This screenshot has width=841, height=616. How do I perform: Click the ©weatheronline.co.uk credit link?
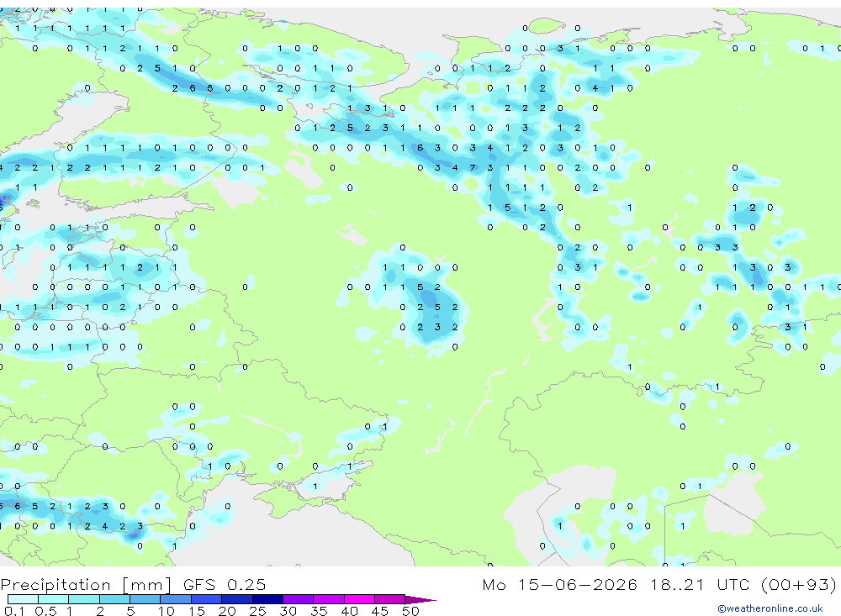[770, 608]
